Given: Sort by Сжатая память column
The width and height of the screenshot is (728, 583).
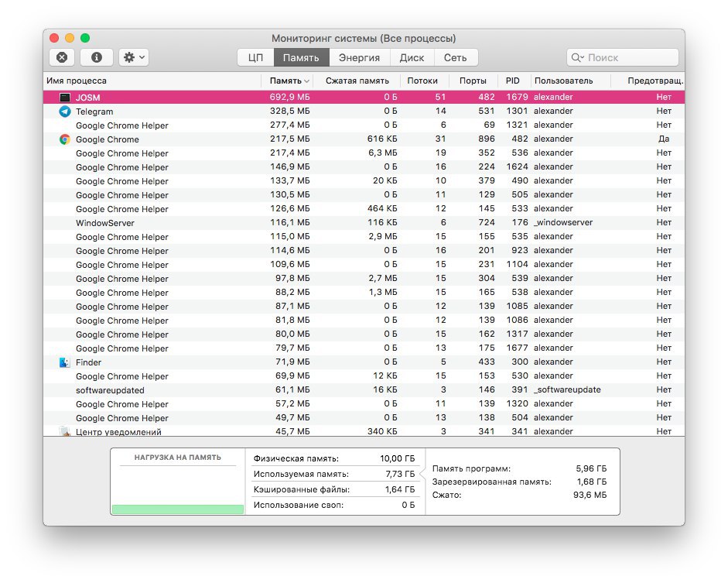Looking at the screenshot, I should (x=357, y=81).
